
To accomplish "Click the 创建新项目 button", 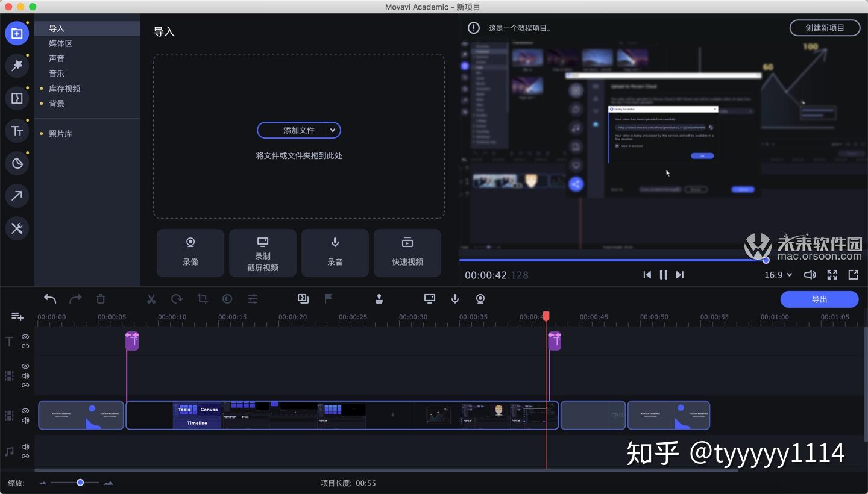I will pos(825,28).
